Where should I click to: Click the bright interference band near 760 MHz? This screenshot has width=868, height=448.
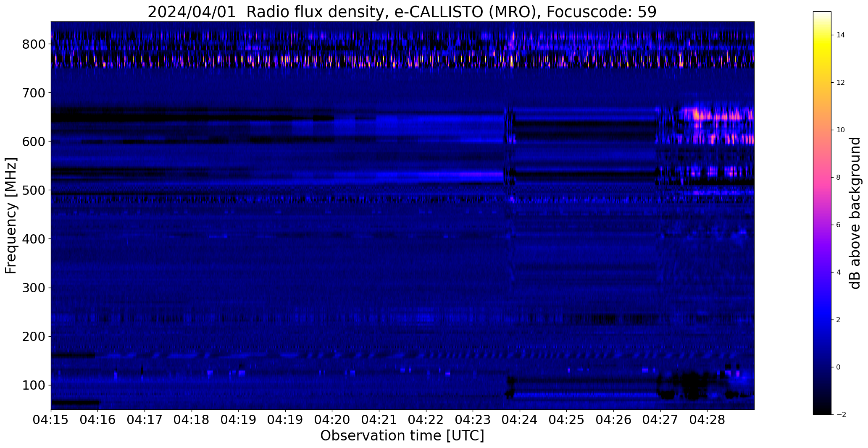pos(402,61)
